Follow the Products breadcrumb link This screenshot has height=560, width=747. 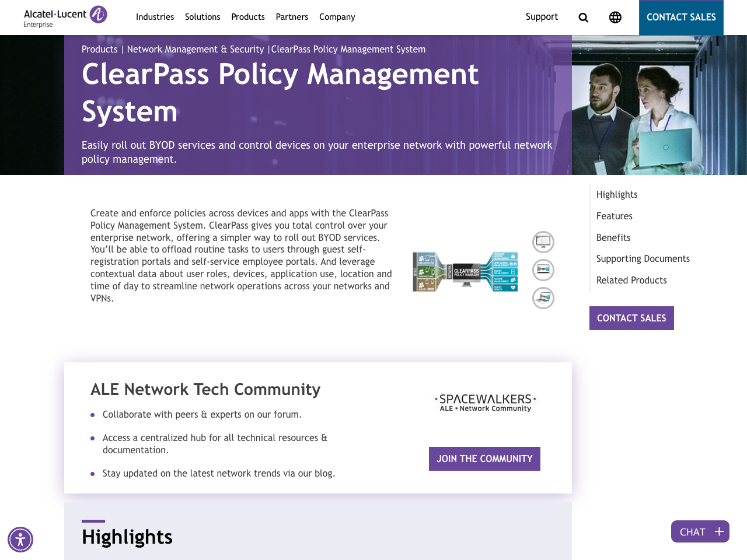click(x=99, y=50)
